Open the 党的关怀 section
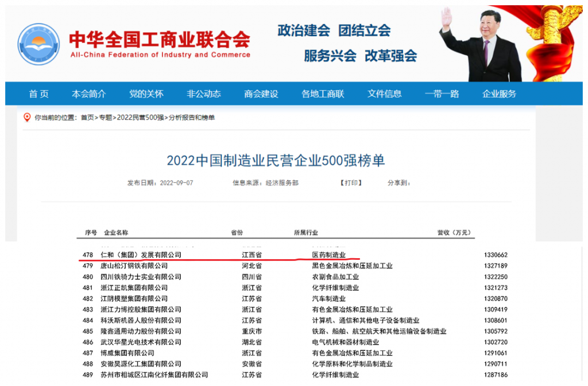This screenshot has width=588, height=386. click(x=149, y=93)
